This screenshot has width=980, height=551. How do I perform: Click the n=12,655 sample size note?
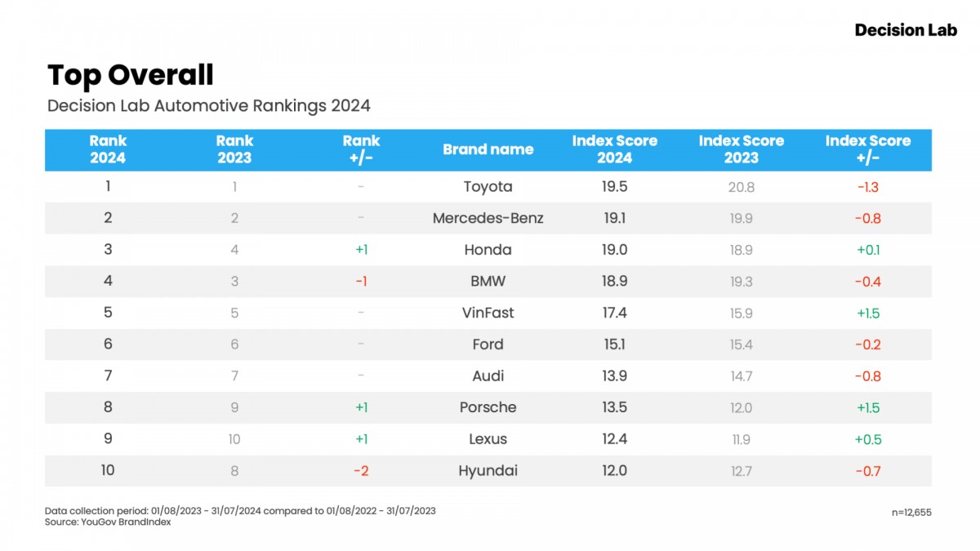[x=911, y=513]
